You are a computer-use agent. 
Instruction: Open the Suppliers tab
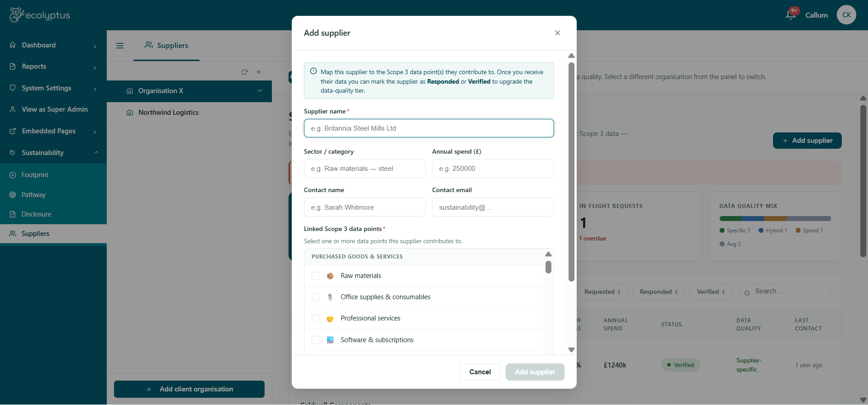166,45
